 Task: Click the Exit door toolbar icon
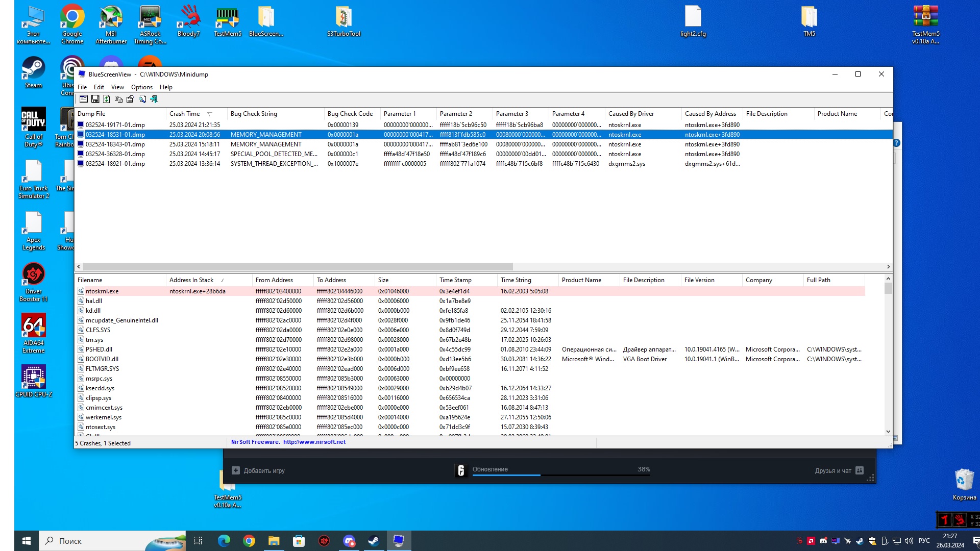coord(154,99)
